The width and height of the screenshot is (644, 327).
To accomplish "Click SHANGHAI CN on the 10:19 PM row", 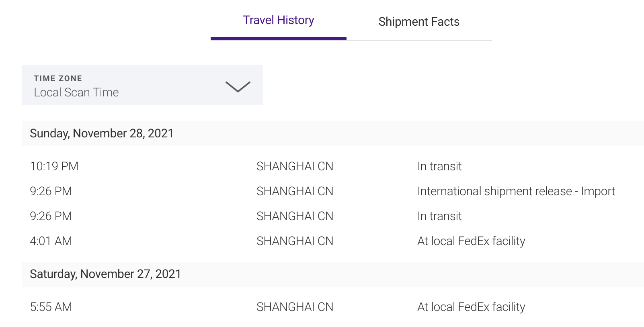I will click(x=295, y=166).
